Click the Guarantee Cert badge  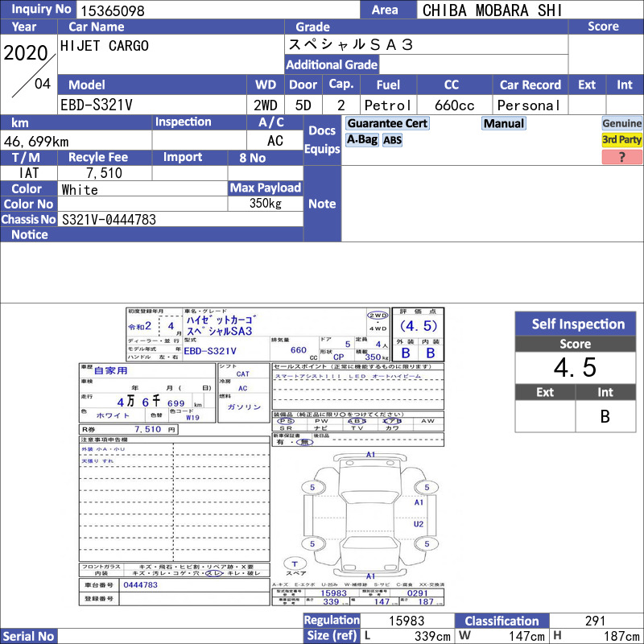(387, 123)
